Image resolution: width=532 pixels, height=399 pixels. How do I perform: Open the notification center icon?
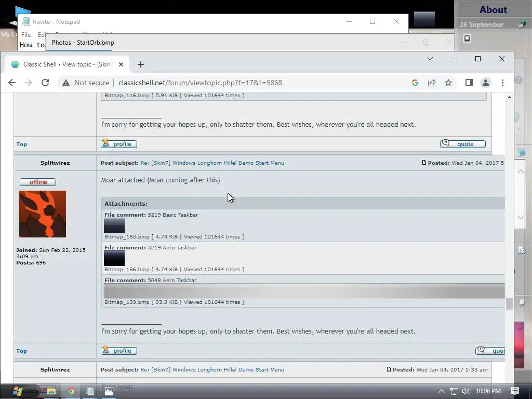pyautogui.click(x=515, y=391)
